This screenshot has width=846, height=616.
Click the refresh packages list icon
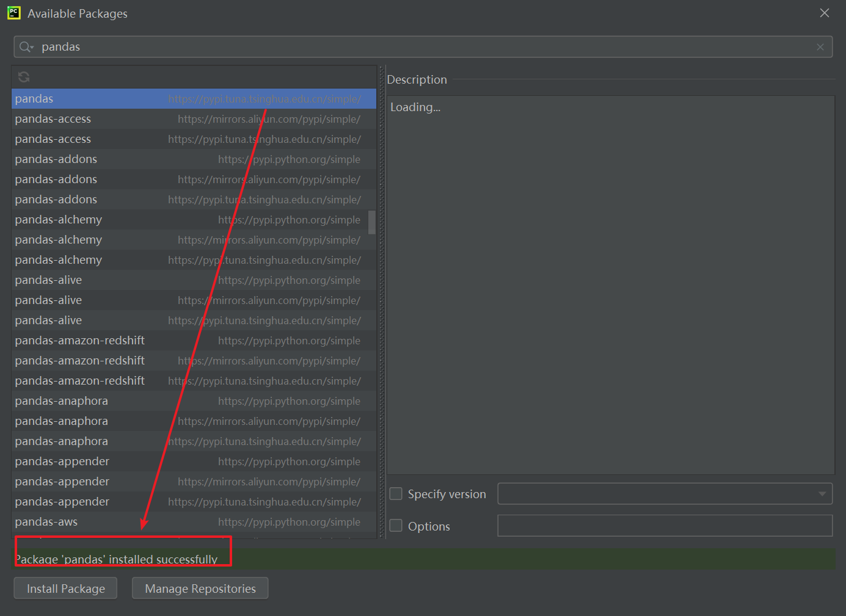pyautogui.click(x=24, y=77)
